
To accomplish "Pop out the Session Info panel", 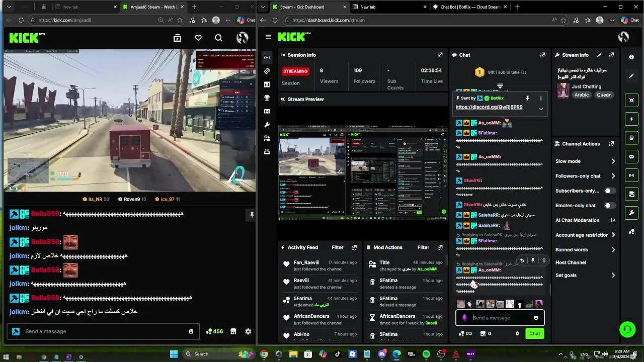I will point(440,55).
